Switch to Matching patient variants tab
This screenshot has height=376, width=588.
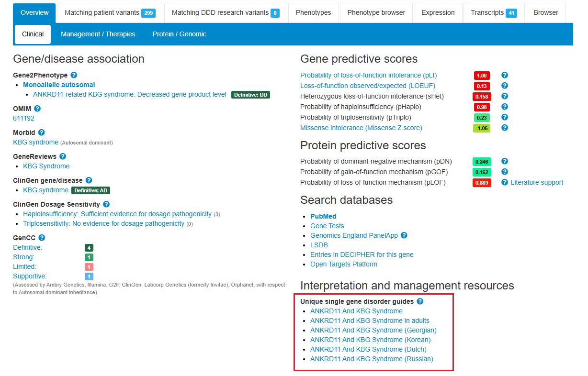[x=110, y=13]
